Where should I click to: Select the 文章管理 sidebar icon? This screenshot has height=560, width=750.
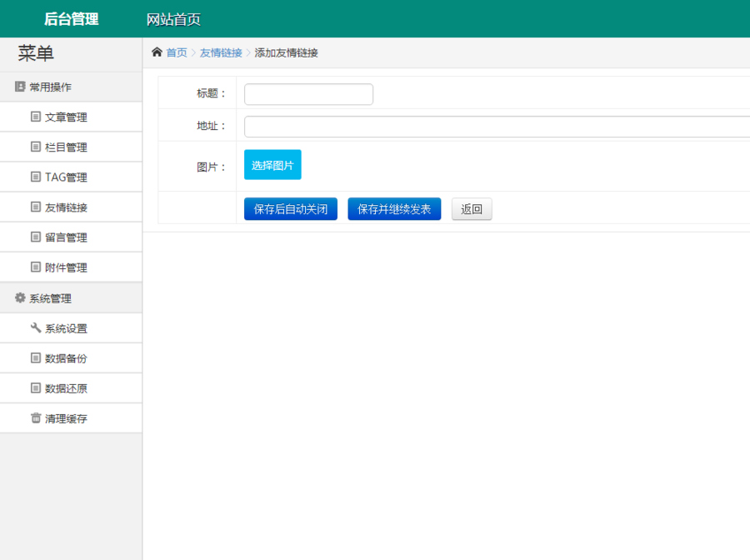click(35, 117)
